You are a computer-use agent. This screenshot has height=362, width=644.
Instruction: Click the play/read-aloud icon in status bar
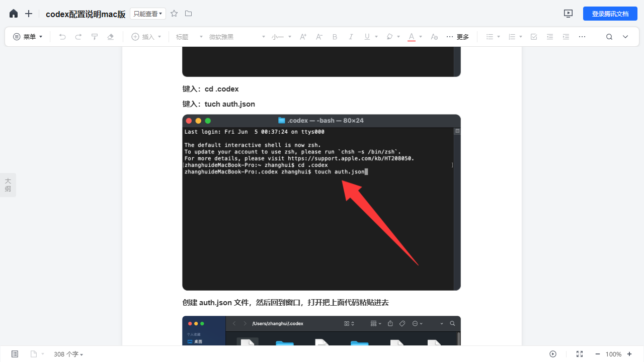553,354
